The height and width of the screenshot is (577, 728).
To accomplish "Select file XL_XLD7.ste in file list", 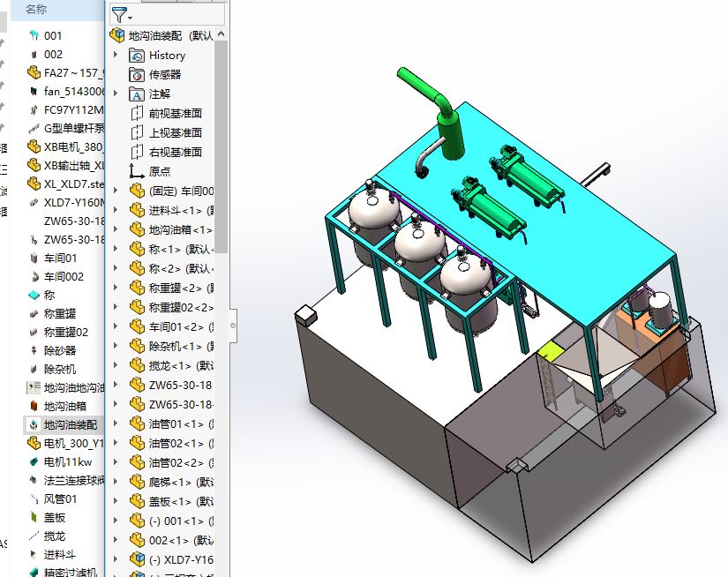I will [74, 184].
